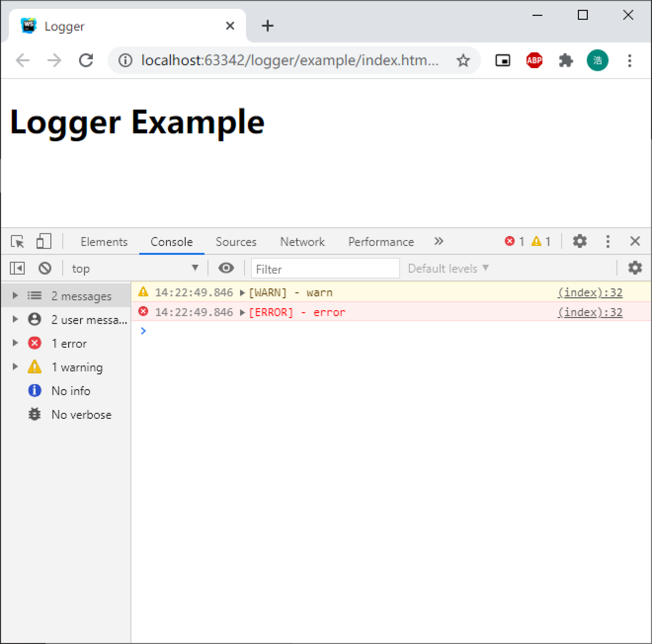The image size is (652, 644).
Task: Open the (index):32 link on error row
Action: click(589, 312)
